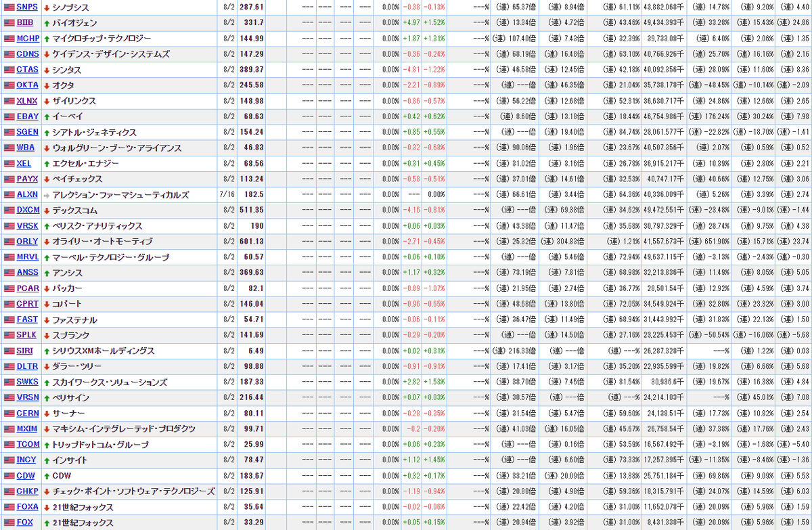The width and height of the screenshot is (812, 530).
Task: Open the FOXA ticker link
Action: (28, 508)
